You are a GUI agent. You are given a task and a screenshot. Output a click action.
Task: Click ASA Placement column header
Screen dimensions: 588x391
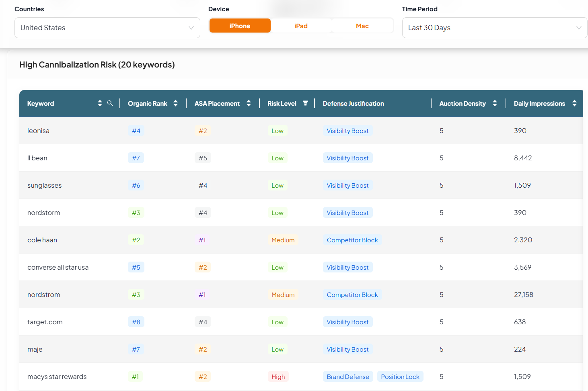tap(217, 103)
